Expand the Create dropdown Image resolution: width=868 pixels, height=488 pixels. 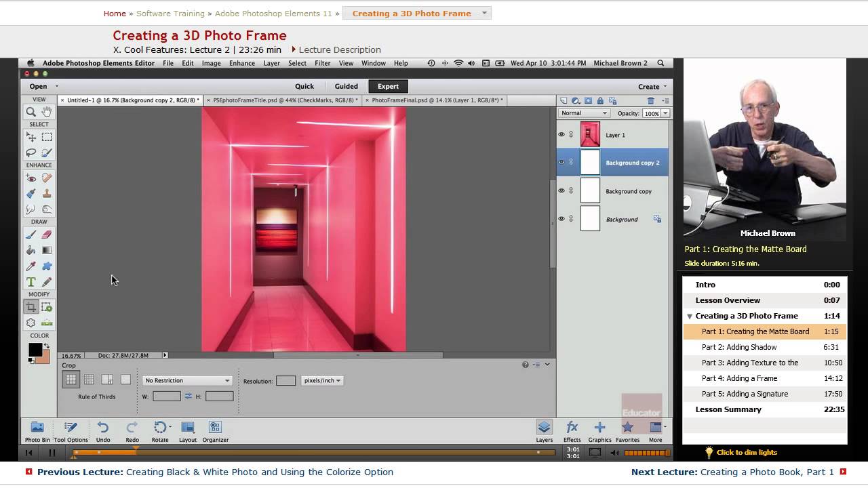(x=652, y=86)
